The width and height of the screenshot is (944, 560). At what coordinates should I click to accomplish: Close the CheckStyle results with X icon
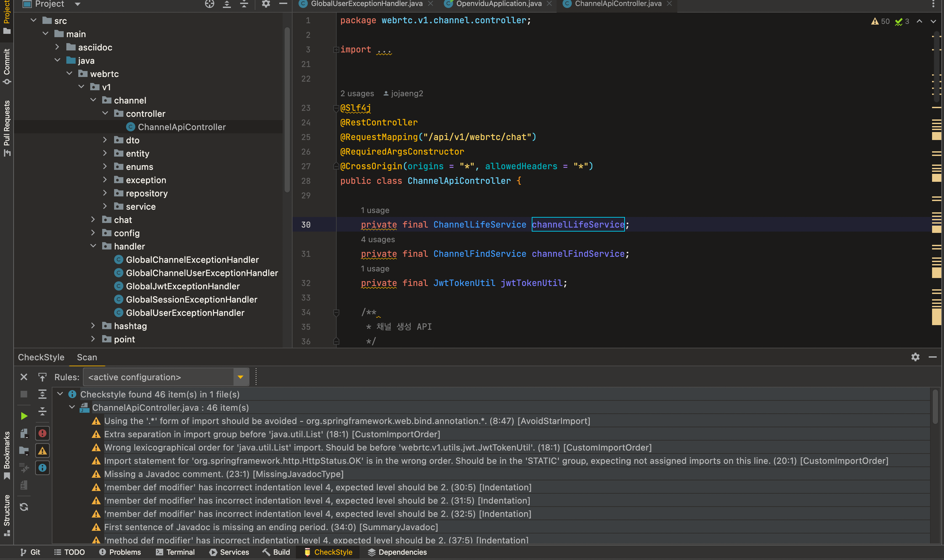[x=24, y=377]
